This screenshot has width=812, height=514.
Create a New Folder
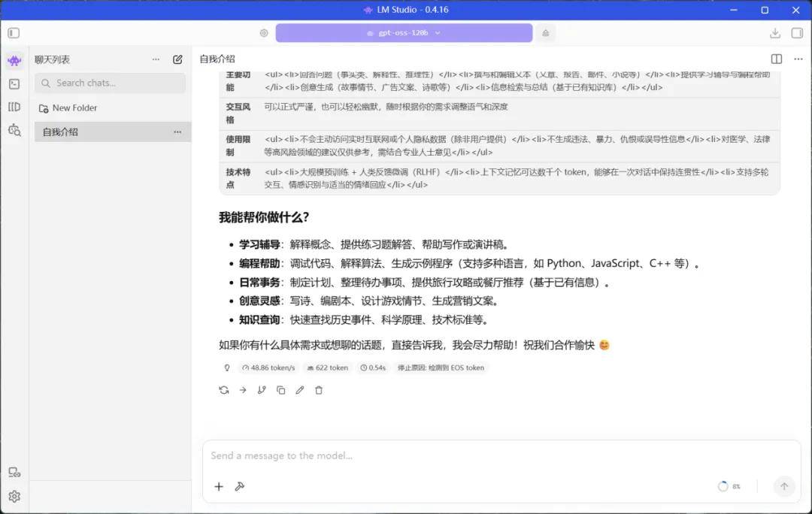(68, 108)
